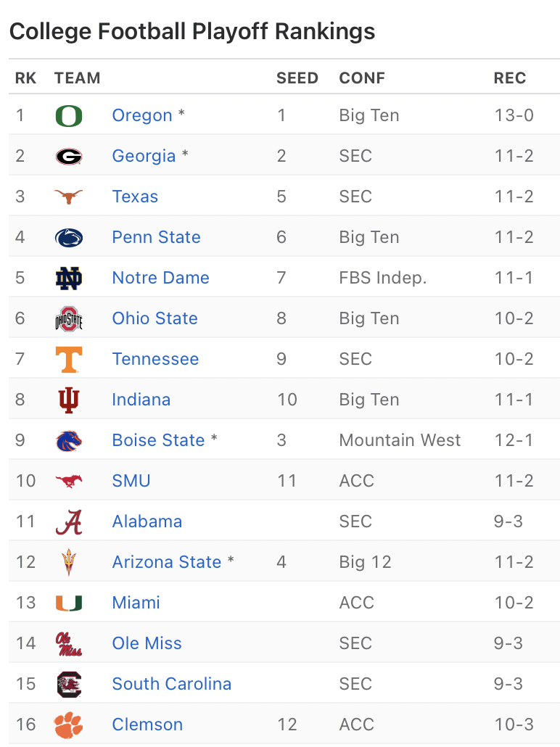Open the Ole Miss team link
560x747 pixels.
[147, 643]
